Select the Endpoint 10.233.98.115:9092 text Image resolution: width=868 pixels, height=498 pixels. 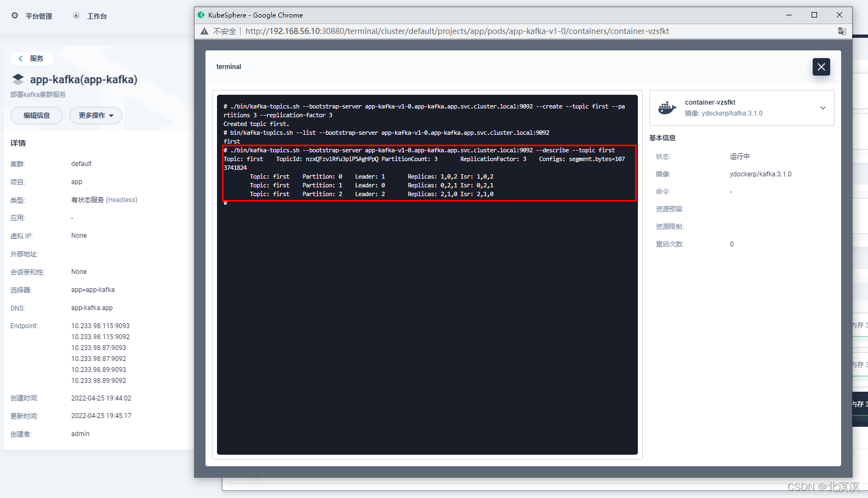coord(100,337)
